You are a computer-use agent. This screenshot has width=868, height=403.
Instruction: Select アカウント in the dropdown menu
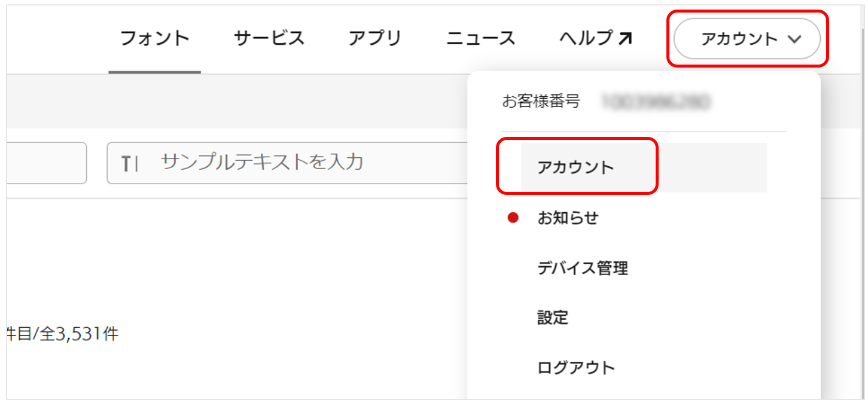pos(575,167)
